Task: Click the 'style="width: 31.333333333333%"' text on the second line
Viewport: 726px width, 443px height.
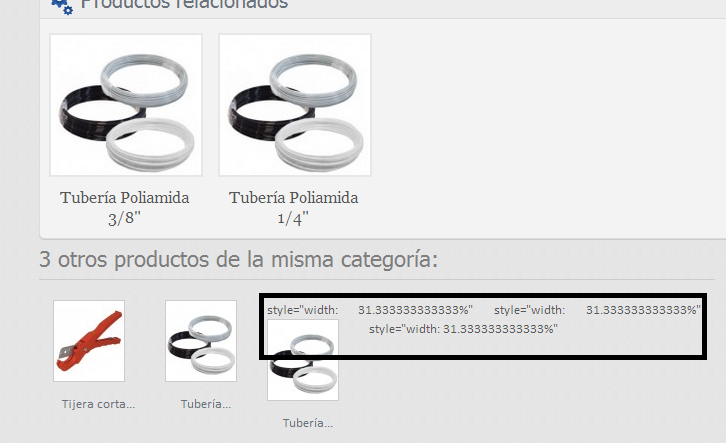Action: point(463,329)
